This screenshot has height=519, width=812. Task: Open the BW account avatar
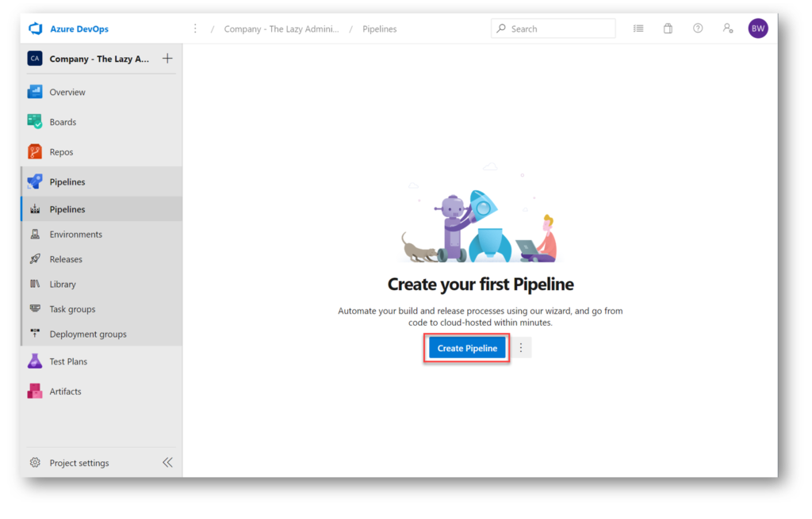click(x=758, y=29)
